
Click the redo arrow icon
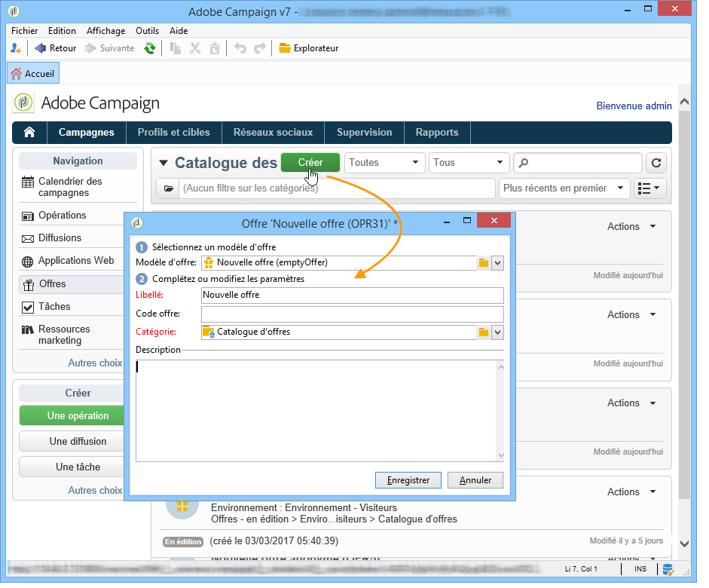259,48
